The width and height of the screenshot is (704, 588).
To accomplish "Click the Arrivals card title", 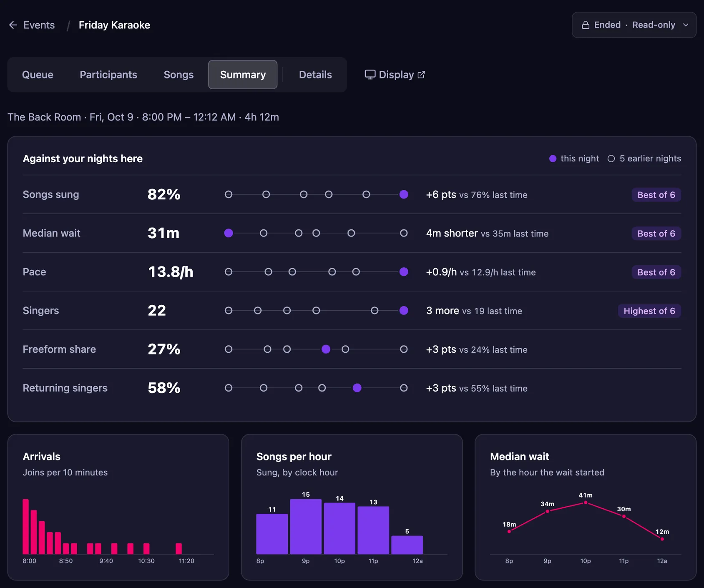I will 42,457.
